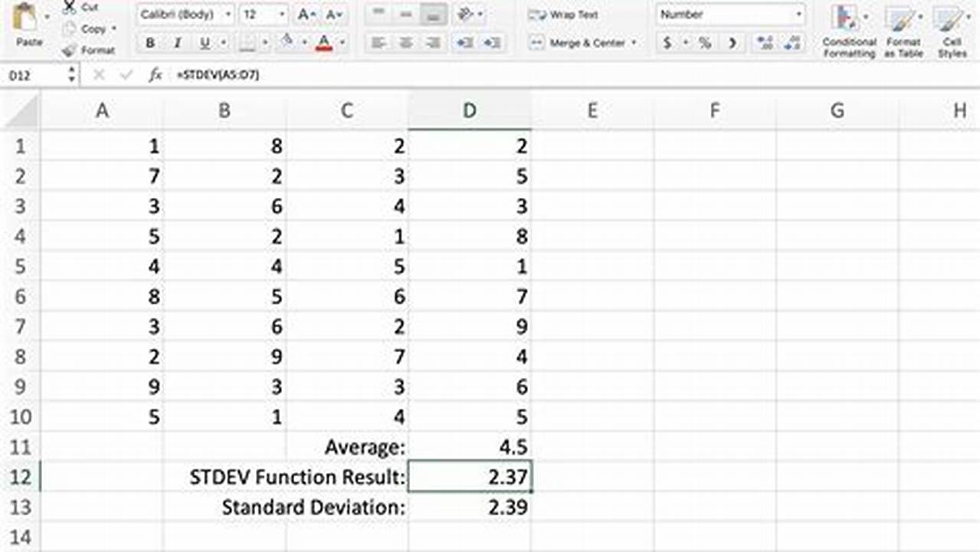Click the text orientation button
Screen dimensions: 980x552
tap(465, 15)
